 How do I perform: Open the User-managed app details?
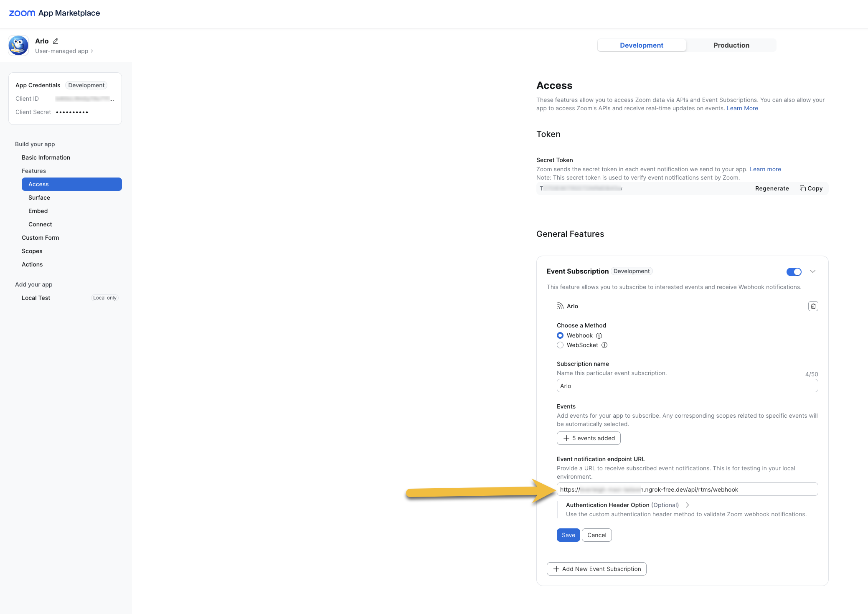pyautogui.click(x=64, y=51)
